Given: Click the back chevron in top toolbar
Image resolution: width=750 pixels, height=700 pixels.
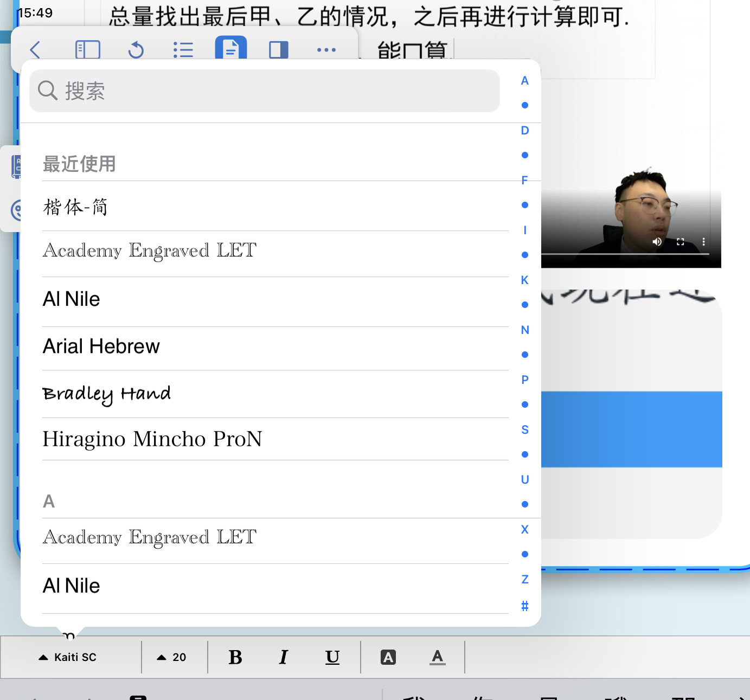Looking at the screenshot, I should click(x=36, y=50).
